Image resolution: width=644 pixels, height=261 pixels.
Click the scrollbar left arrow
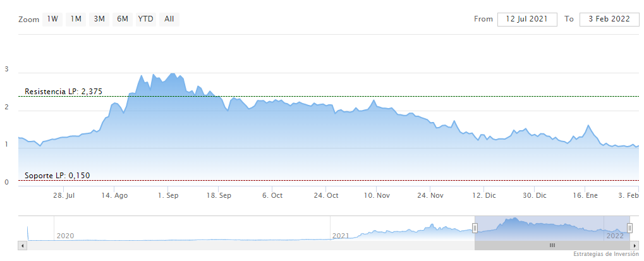coord(23,245)
